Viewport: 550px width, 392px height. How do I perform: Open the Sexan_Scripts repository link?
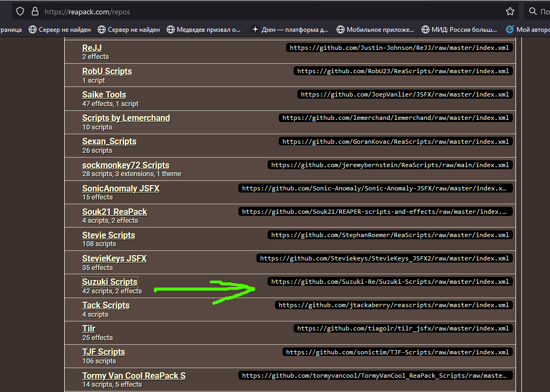109,141
